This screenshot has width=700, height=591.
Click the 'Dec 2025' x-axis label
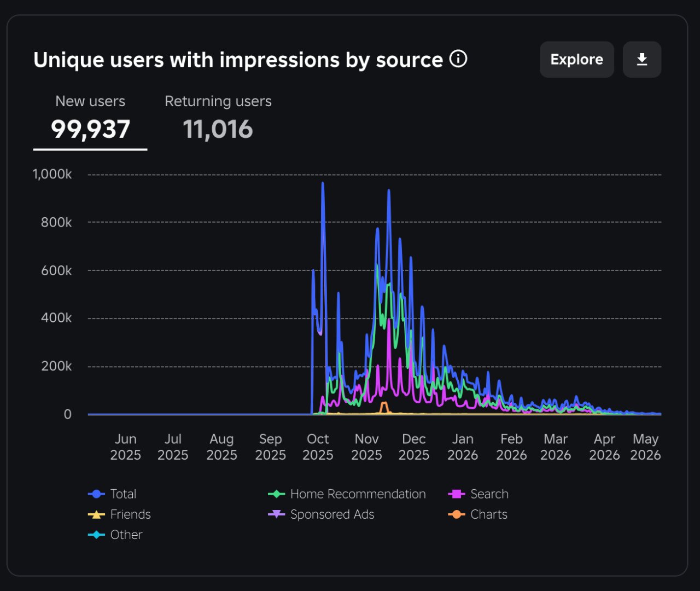coord(414,447)
